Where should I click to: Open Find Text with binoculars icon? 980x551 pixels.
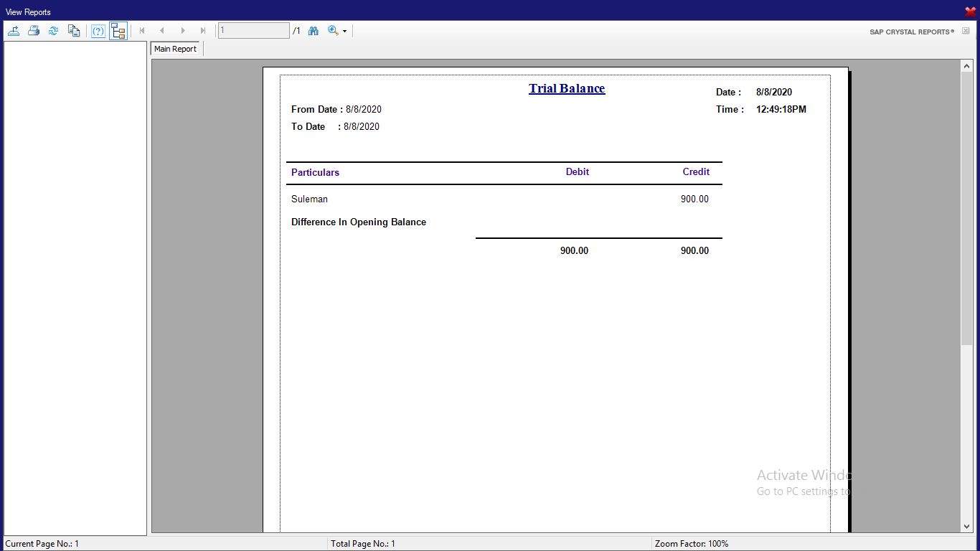click(314, 31)
